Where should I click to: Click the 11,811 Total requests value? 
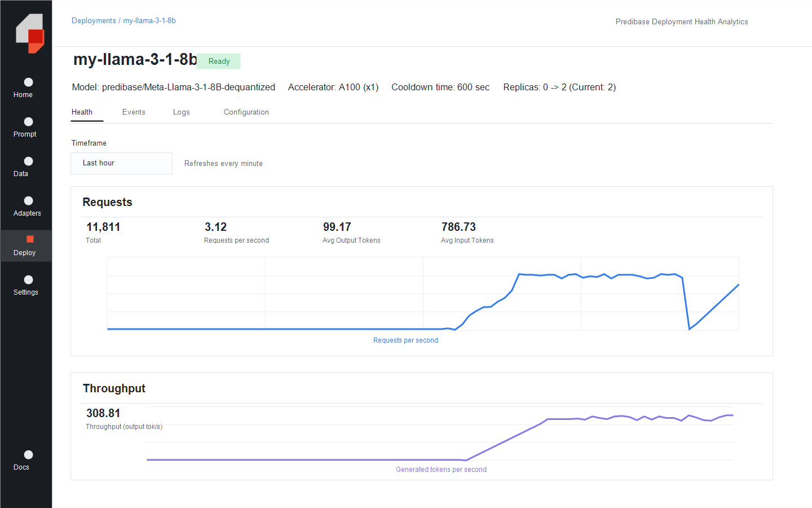[103, 227]
